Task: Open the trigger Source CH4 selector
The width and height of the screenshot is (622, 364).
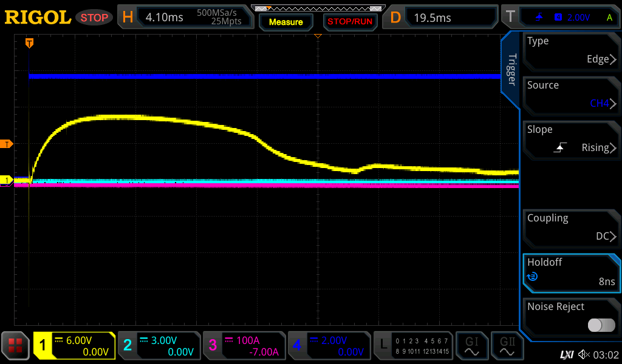Action: [x=571, y=95]
